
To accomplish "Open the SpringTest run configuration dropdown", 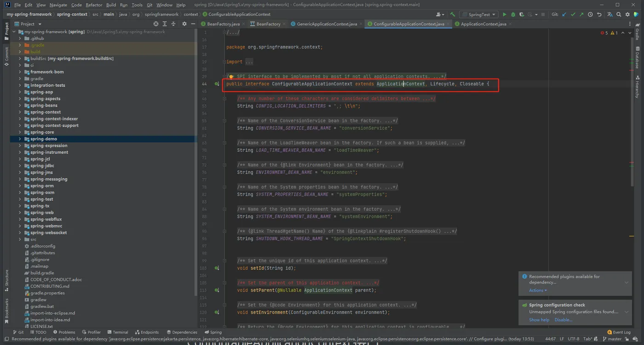I will coord(479,15).
